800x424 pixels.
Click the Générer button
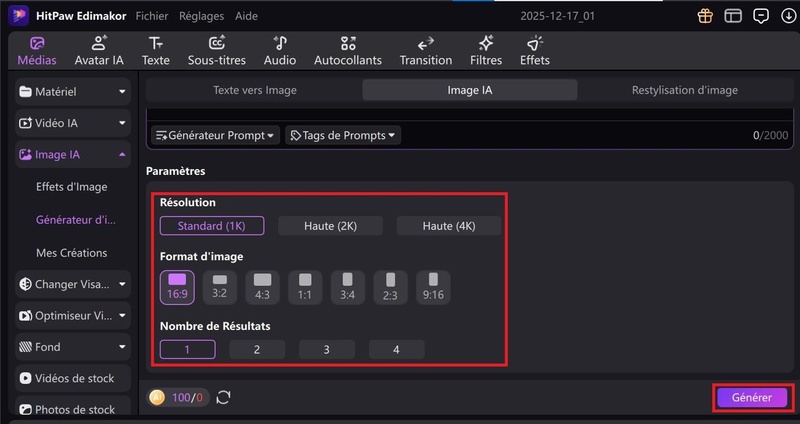[x=752, y=397]
